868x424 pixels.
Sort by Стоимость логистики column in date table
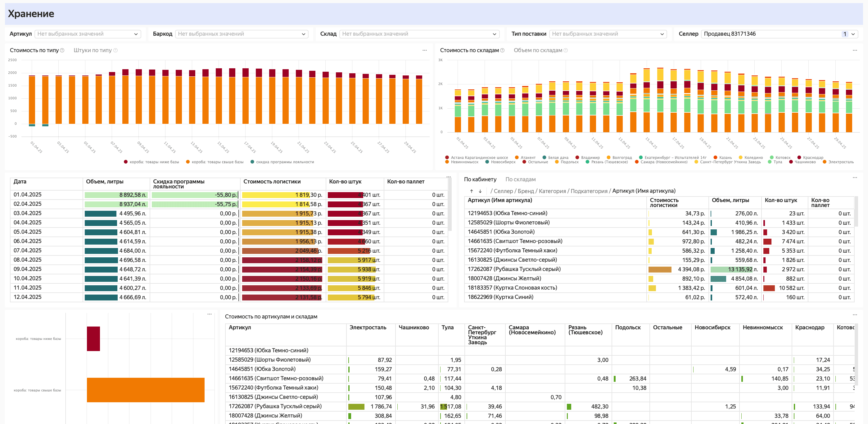click(272, 182)
